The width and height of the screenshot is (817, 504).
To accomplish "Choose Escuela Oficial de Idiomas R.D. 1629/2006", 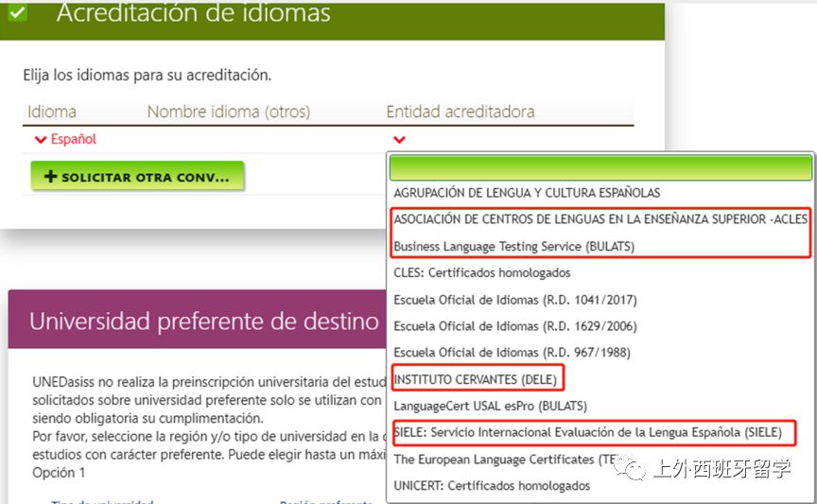I will click(x=514, y=326).
